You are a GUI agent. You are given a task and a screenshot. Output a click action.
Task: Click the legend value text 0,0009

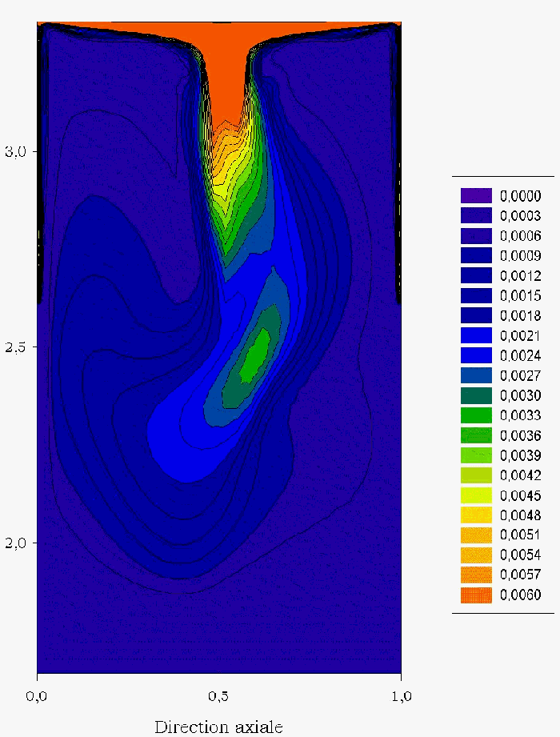click(x=521, y=256)
